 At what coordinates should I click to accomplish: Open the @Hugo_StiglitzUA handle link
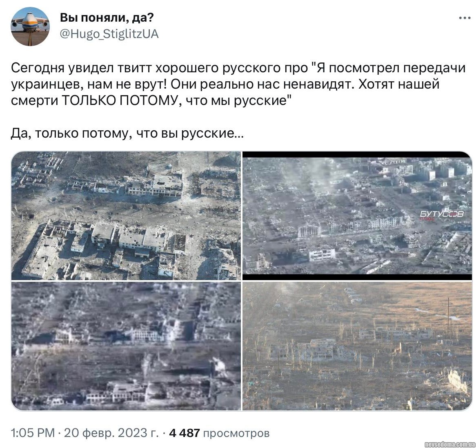point(109,34)
